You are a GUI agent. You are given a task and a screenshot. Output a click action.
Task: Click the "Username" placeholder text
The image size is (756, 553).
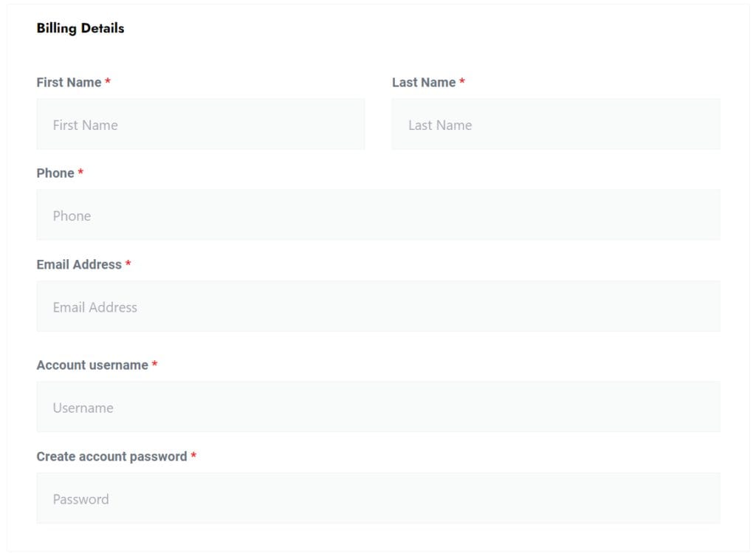coord(83,408)
